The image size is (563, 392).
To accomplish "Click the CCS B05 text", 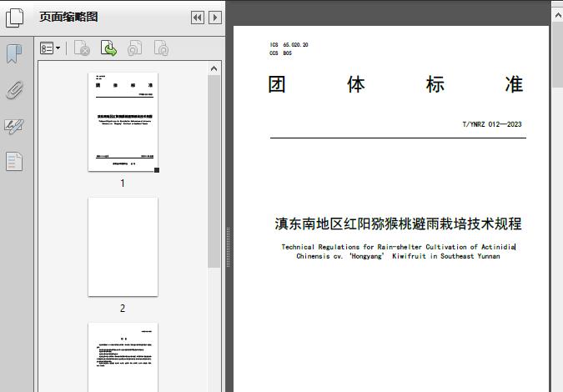I will pyautogui.click(x=281, y=53).
